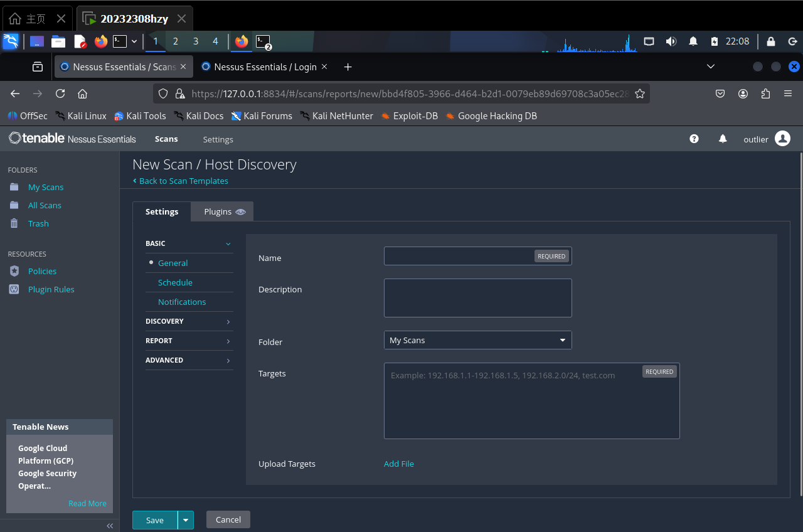The width and height of the screenshot is (803, 532).
Task: Reload the current page
Action: 60,93
